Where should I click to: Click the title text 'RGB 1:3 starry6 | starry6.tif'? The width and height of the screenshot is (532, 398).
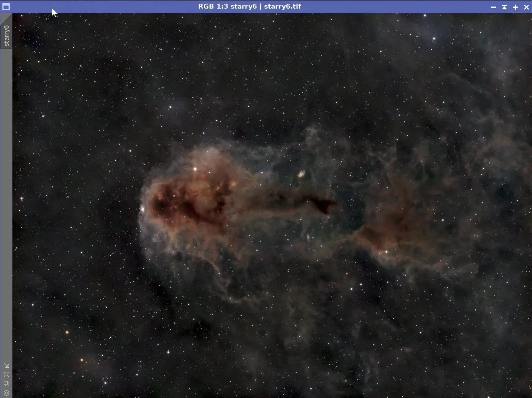pyautogui.click(x=250, y=7)
